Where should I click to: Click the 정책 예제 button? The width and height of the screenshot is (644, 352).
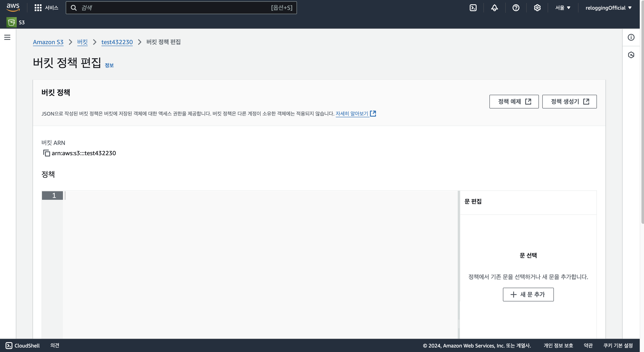[x=514, y=101]
